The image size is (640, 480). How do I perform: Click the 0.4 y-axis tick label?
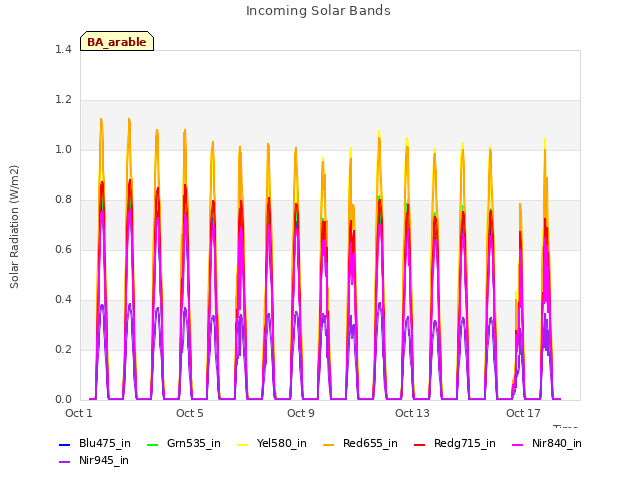[x=63, y=300]
